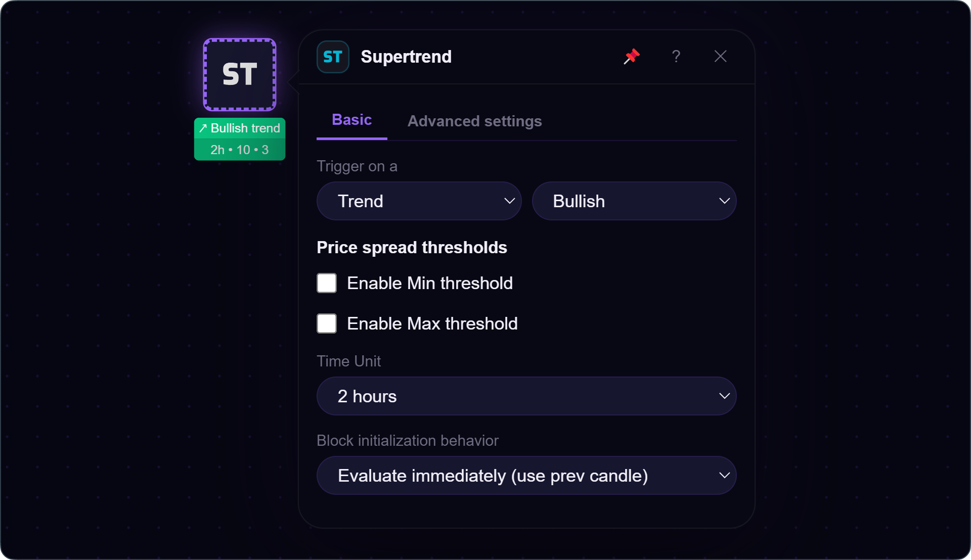
Task: Close the Supertrend settings panel
Action: point(721,56)
